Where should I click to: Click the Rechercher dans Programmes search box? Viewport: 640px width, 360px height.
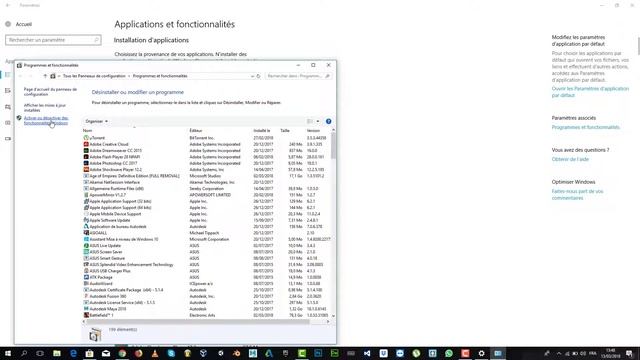coord(298,76)
